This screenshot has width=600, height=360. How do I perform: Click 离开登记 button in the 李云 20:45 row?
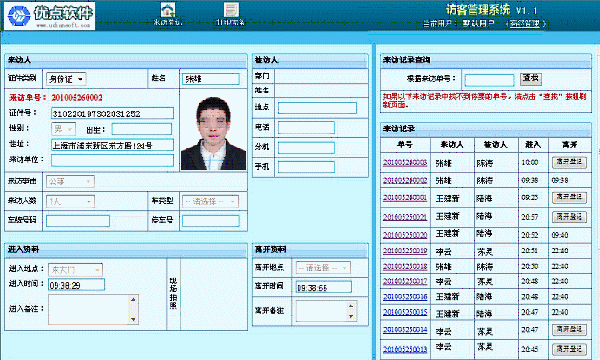click(569, 349)
